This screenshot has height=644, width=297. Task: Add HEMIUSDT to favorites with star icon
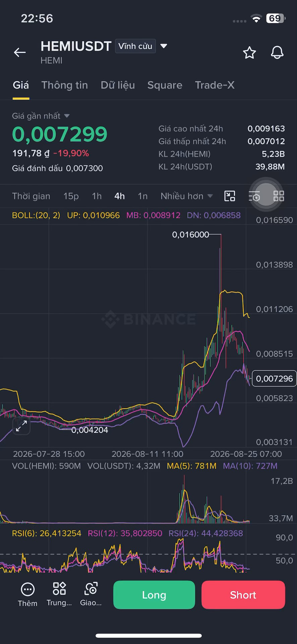249,53
